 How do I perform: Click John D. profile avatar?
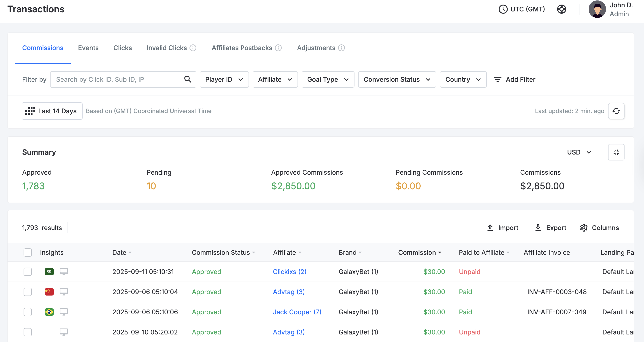point(597,10)
